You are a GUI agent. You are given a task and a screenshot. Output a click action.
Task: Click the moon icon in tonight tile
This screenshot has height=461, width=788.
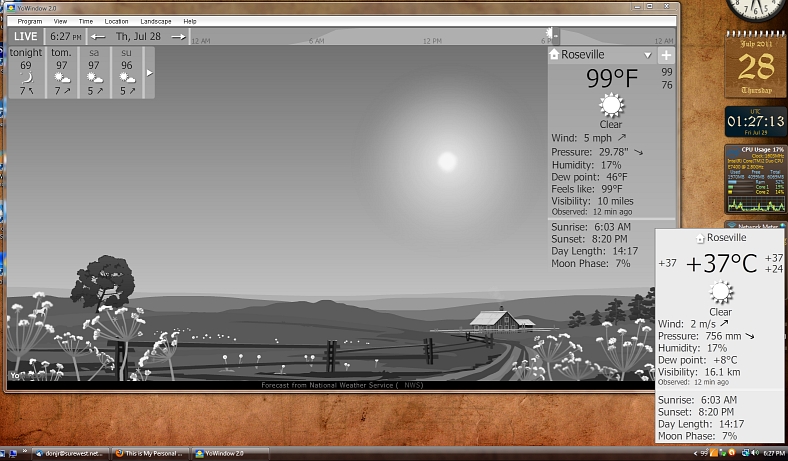(x=27, y=77)
